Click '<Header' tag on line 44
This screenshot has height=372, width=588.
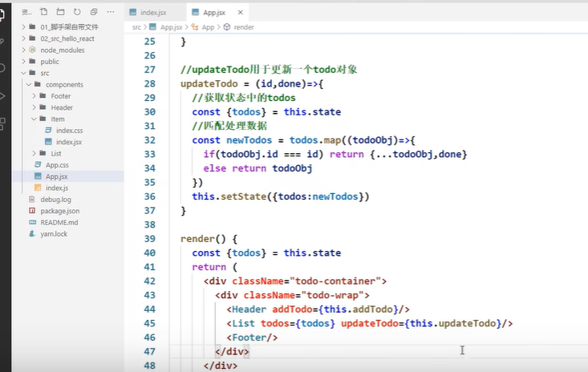click(x=246, y=309)
